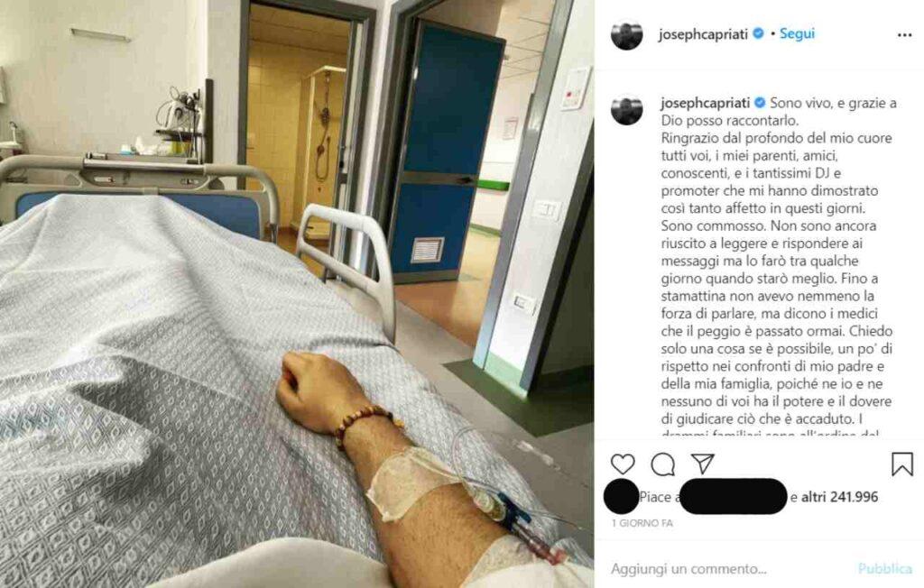Open the three-dot more options menu
Screen dimensions: 924x588
tap(904, 35)
